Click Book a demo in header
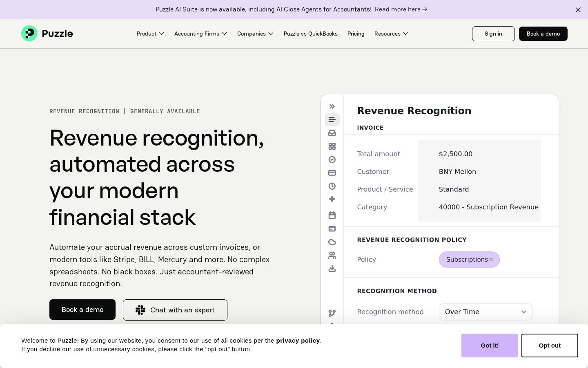This screenshot has height=368, width=588. click(x=543, y=34)
